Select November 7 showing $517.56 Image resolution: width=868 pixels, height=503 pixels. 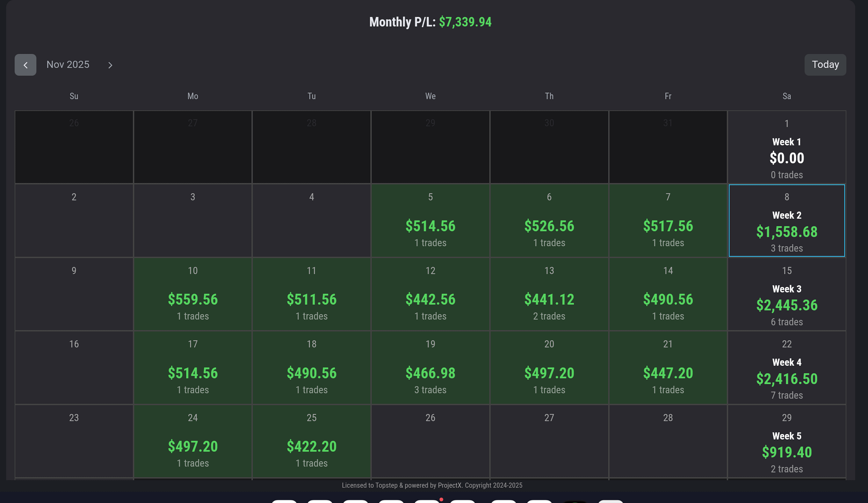pyautogui.click(x=668, y=220)
